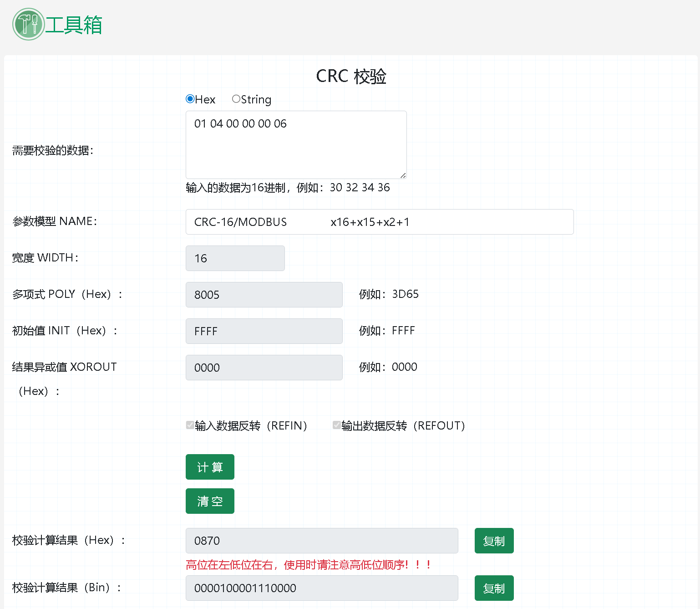Image resolution: width=700 pixels, height=609 pixels.
Task: Click the hex result field showing 0870
Action: coord(322,541)
